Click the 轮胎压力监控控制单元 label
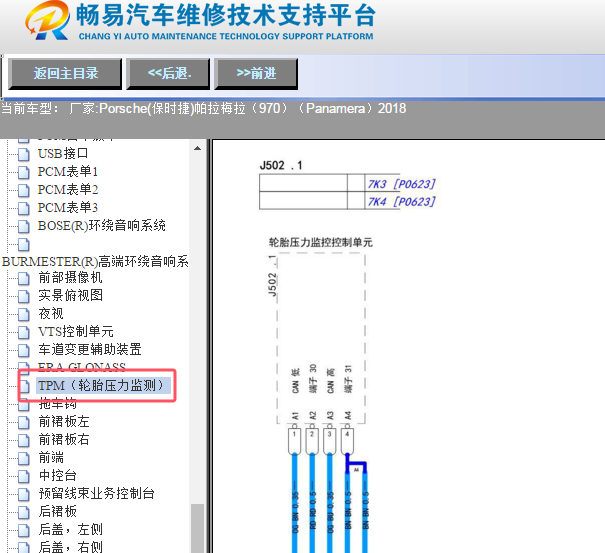This screenshot has width=605, height=553. coord(321,242)
